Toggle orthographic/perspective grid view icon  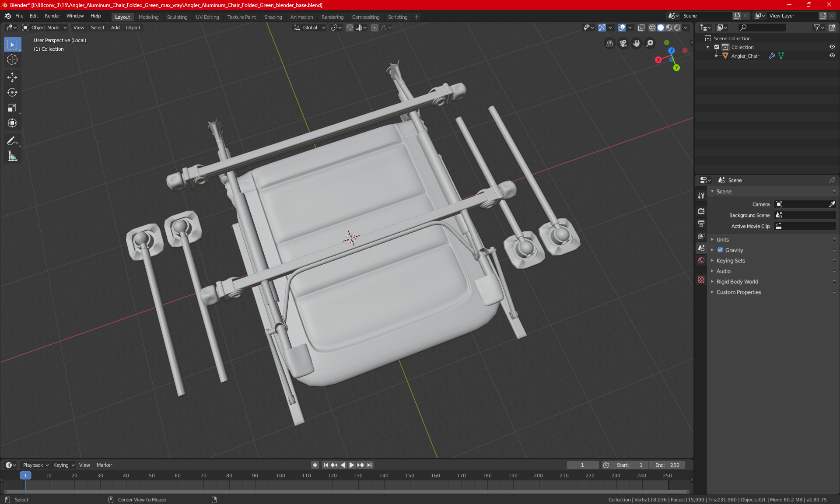609,43
